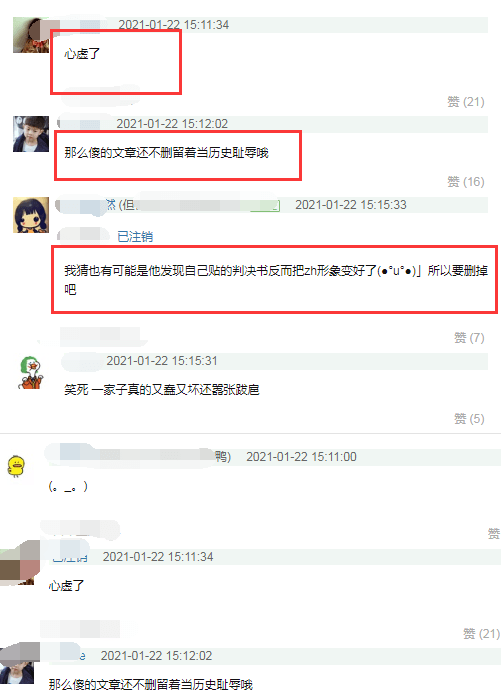Click the lower 赞 (21) like count

tap(481, 633)
